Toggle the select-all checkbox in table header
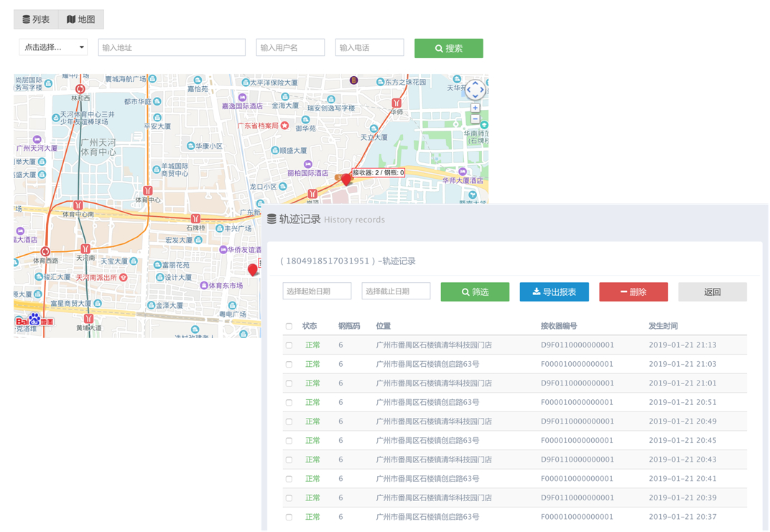The height and width of the screenshot is (532, 770). click(289, 326)
